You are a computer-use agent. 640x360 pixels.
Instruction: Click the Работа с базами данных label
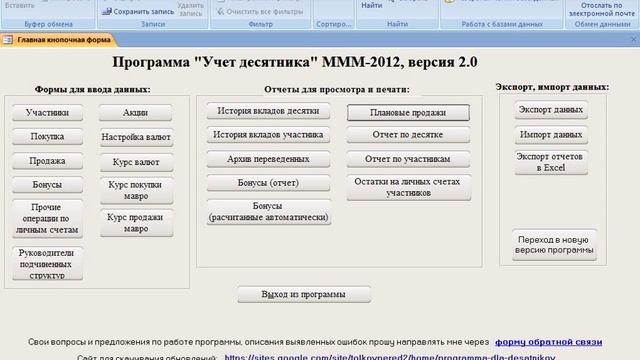click(x=502, y=24)
